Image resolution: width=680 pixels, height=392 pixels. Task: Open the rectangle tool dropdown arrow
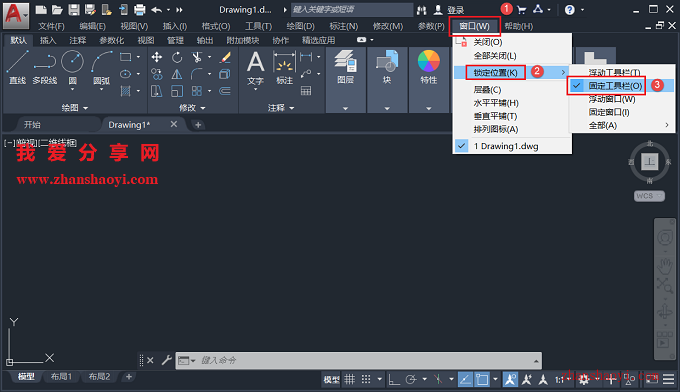pos(138,57)
